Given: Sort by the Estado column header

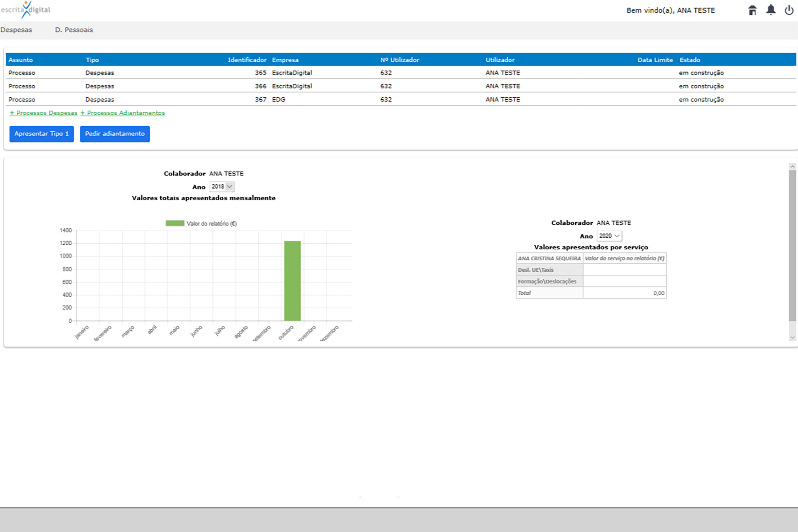Looking at the screenshot, I should (690, 60).
